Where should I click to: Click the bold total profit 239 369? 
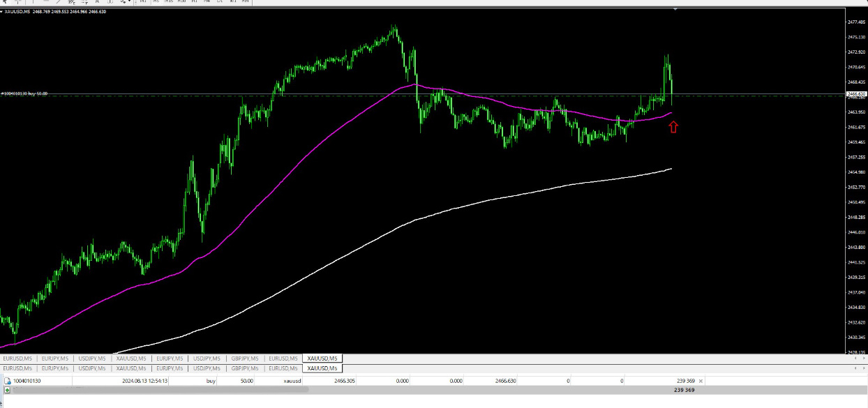684,391
